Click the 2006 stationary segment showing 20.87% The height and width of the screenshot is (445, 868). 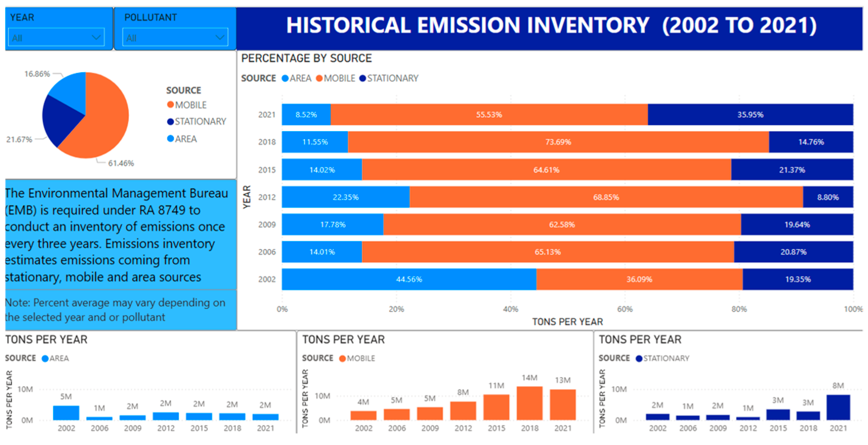(794, 252)
